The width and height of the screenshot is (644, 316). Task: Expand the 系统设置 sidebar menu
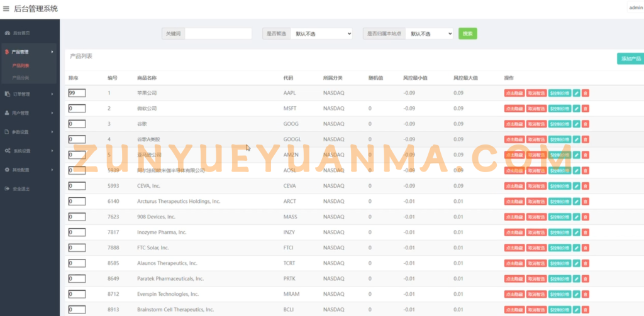(29, 151)
